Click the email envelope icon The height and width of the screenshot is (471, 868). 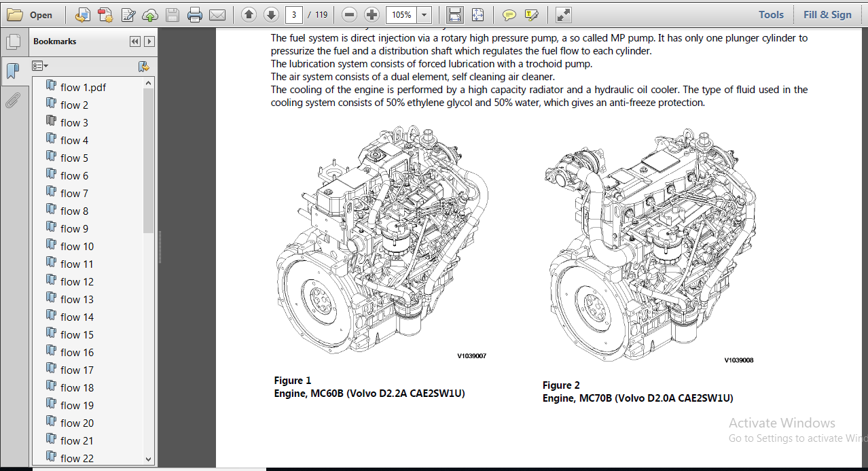pos(217,15)
